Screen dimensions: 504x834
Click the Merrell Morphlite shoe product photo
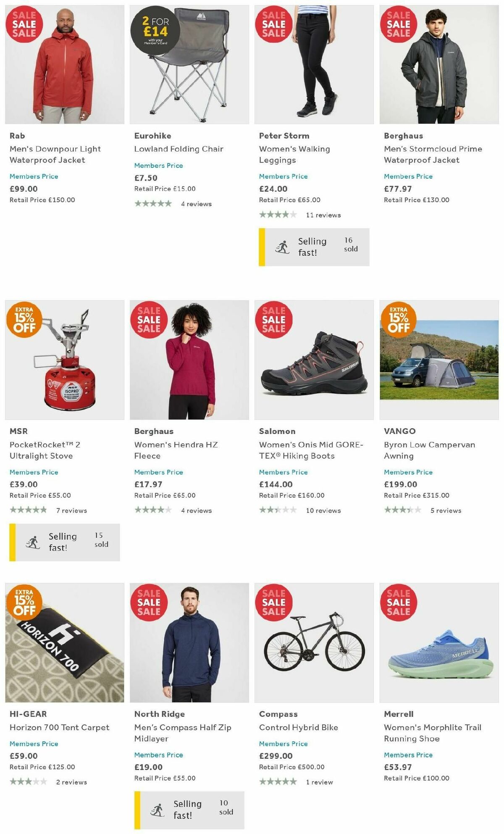pyautogui.click(x=440, y=655)
